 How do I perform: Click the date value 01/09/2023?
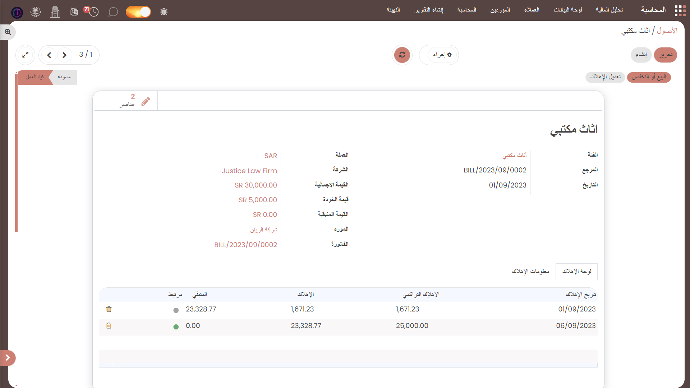507,185
